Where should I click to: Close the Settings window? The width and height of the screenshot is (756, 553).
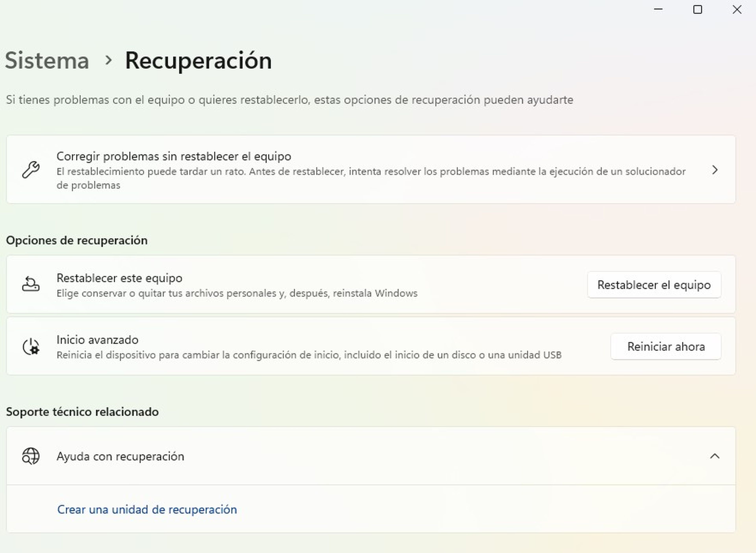[737, 9]
